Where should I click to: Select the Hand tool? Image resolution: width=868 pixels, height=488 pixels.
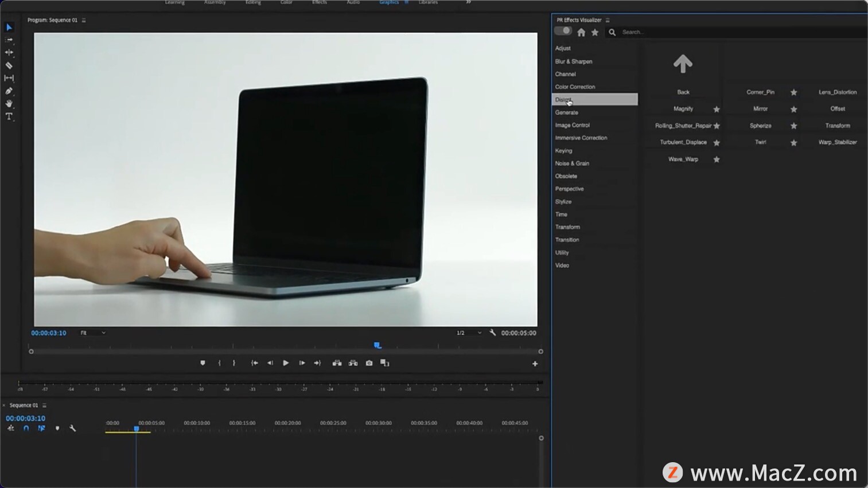point(9,104)
